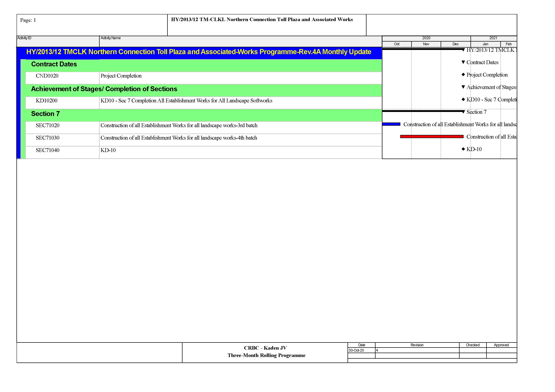
Task: Click the Contract Dates summary triangle marker
Action: point(463,62)
